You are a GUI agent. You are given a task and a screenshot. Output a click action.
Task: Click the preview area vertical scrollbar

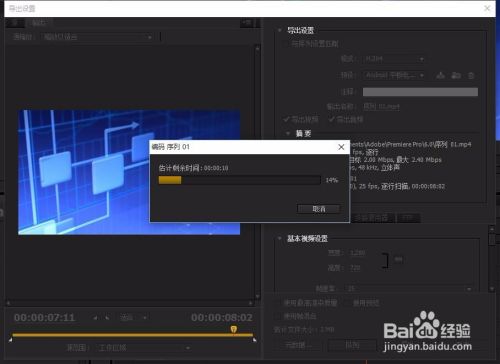[257, 172]
